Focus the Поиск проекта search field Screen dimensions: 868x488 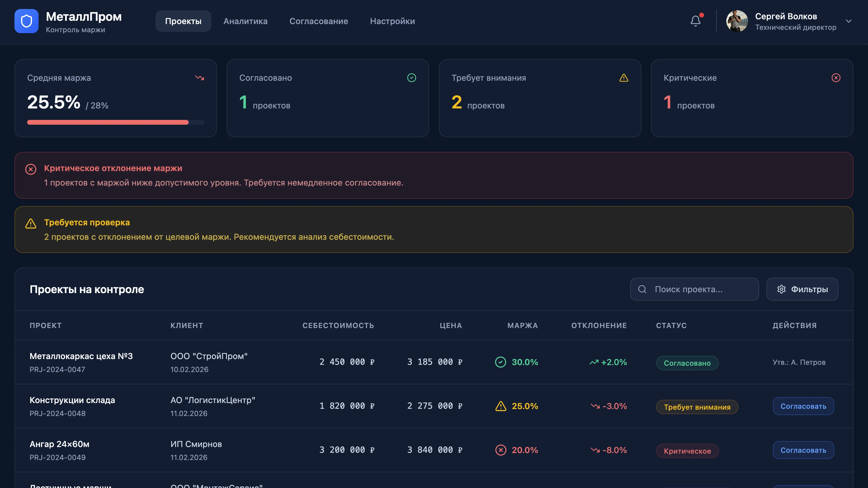[694, 289]
